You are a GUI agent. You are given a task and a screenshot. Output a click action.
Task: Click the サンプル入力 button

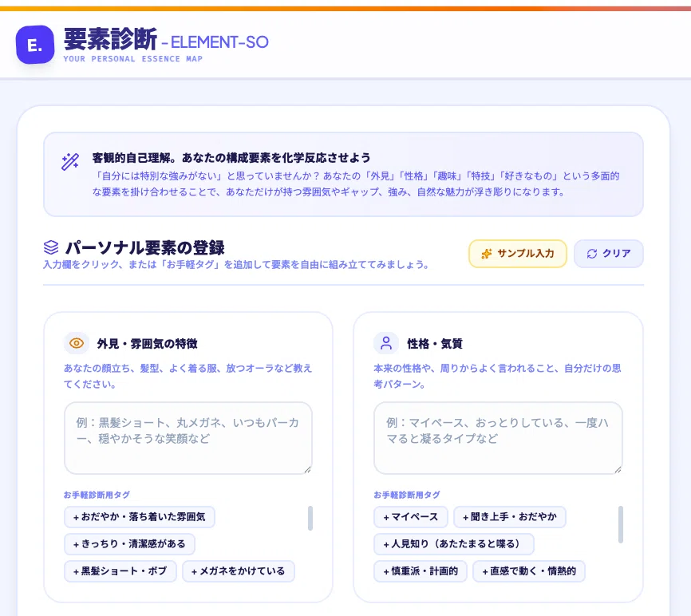[x=517, y=254]
